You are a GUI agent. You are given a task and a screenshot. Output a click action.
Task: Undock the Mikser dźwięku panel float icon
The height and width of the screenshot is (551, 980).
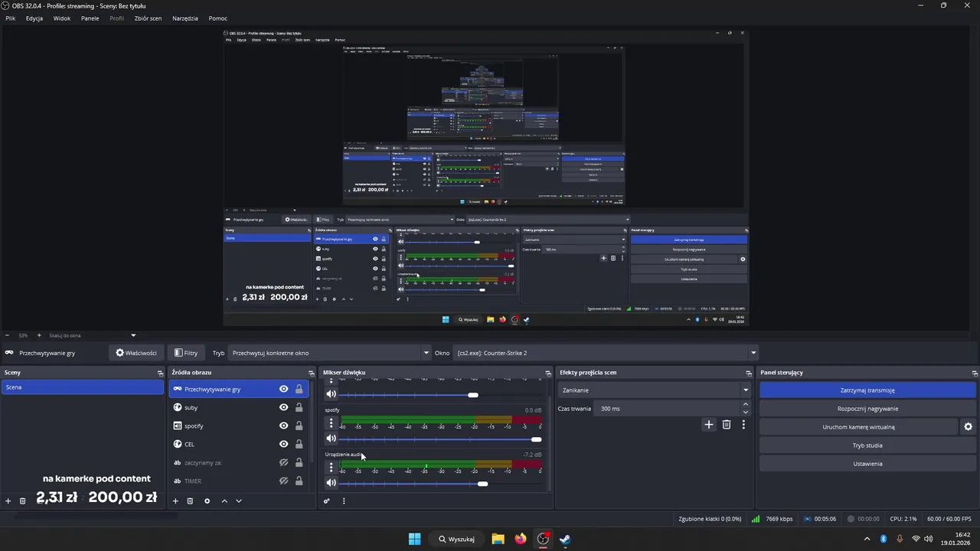click(x=548, y=373)
